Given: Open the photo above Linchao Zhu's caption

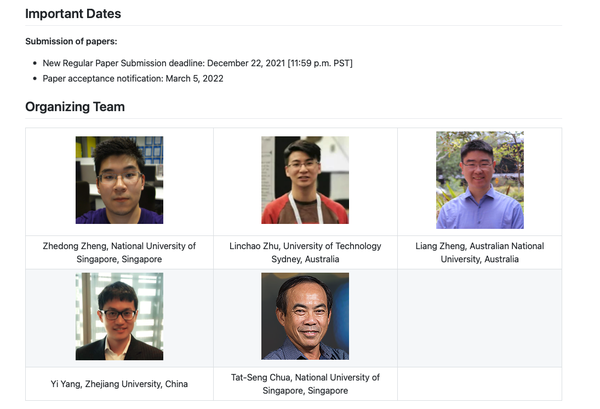Looking at the screenshot, I should (x=305, y=180).
